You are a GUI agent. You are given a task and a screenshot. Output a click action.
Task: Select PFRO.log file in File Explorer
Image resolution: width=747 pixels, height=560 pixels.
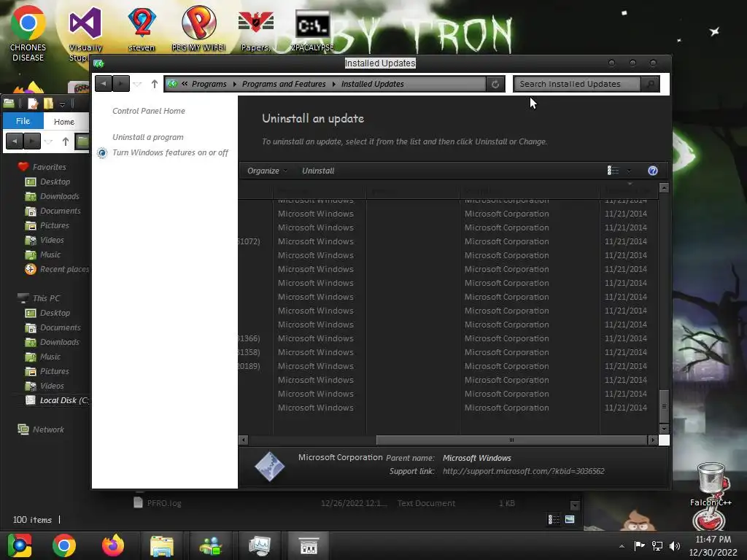point(164,503)
